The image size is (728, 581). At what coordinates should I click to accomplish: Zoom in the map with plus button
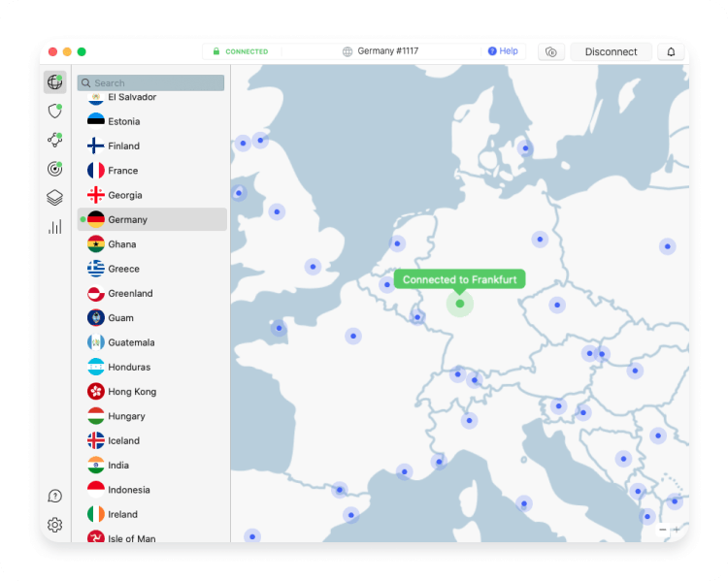click(677, 530)
